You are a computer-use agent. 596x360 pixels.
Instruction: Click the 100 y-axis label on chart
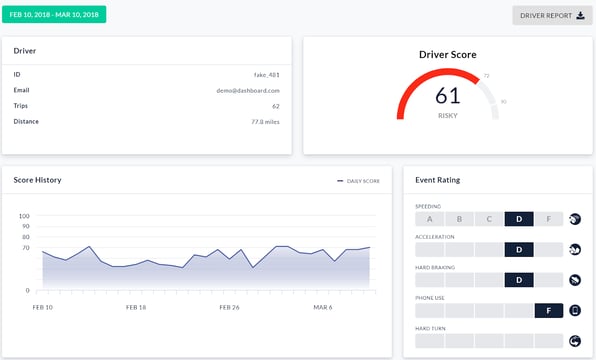click(24, 216)
